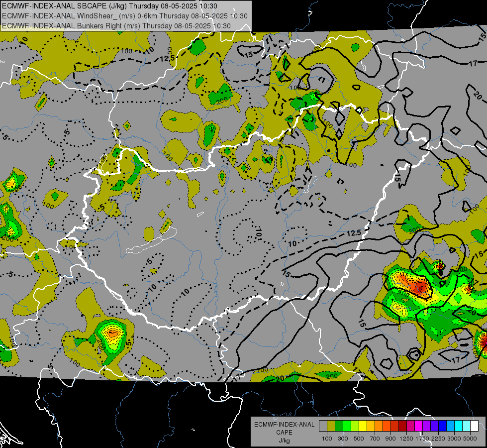Click the bright green legend swatch after 300

(x=347, y=426)
